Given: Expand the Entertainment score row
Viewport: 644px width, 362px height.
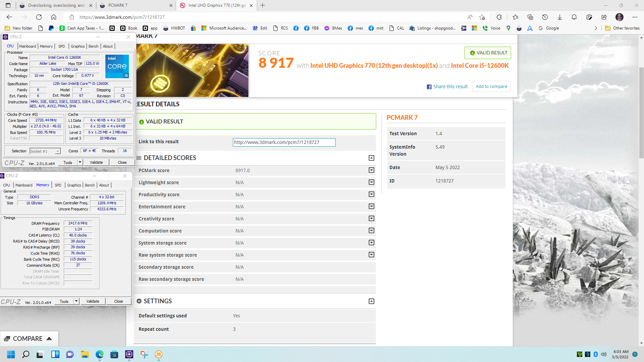Looking at the screenshot, I should click(371, 206).
